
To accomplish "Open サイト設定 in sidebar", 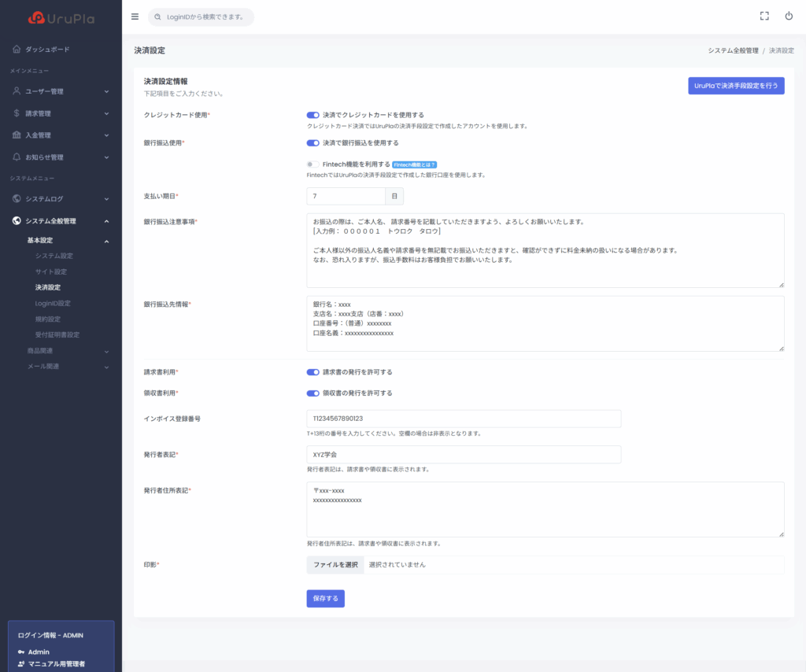I will pos(54,271).
